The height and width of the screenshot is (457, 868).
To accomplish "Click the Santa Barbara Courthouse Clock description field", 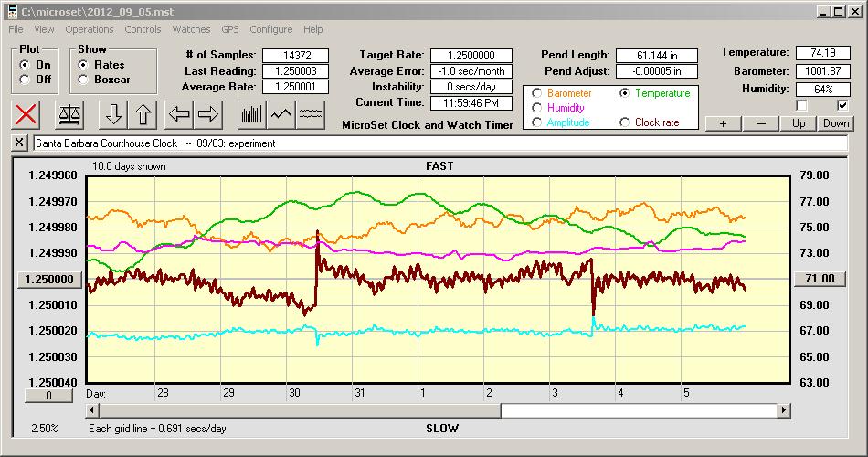I will (x=440, y=143).
